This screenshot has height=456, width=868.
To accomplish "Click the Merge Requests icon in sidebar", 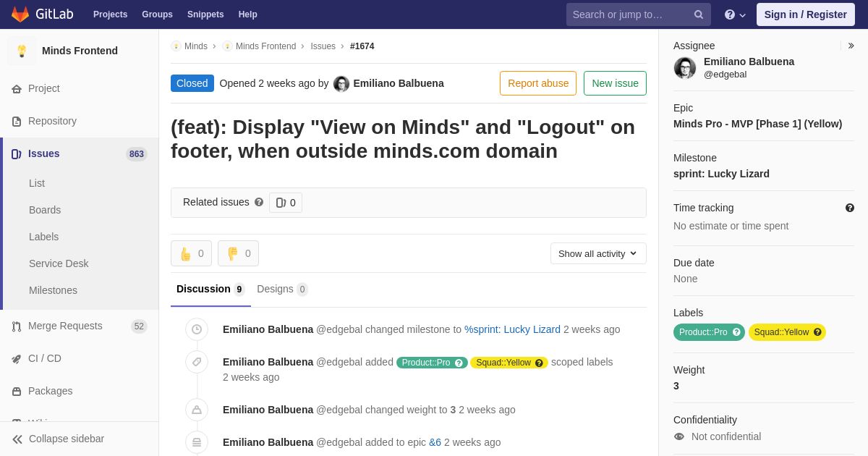I will click(x=17, y=326).
